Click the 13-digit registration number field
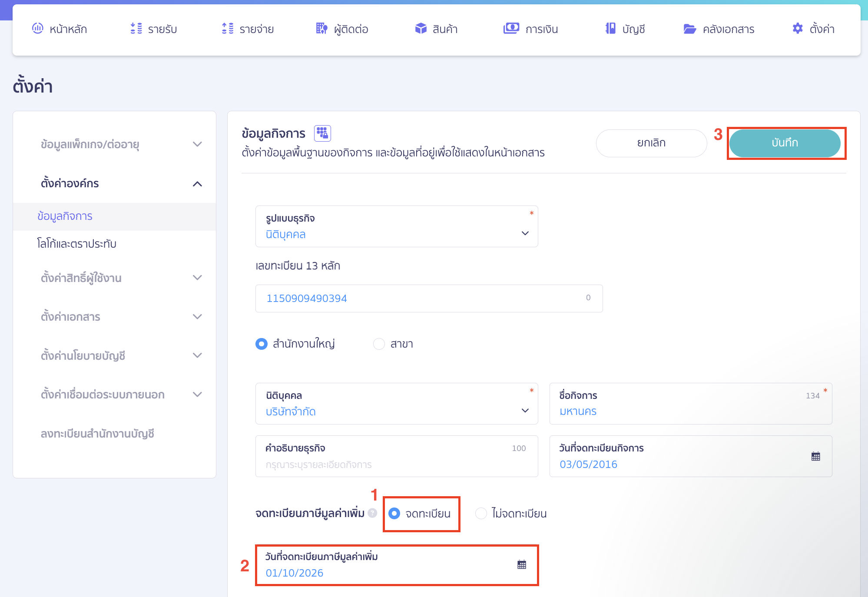The image size is (868, 597). point(429,298)
